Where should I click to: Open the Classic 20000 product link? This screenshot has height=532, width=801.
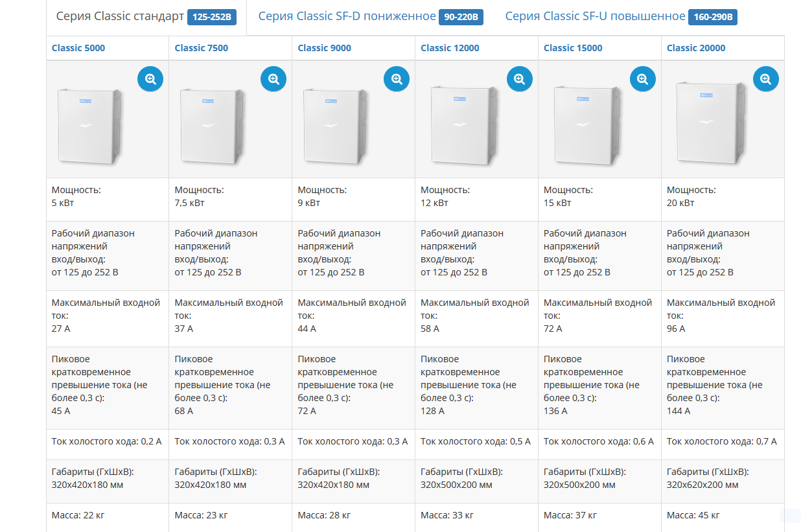tap(696, 48)
